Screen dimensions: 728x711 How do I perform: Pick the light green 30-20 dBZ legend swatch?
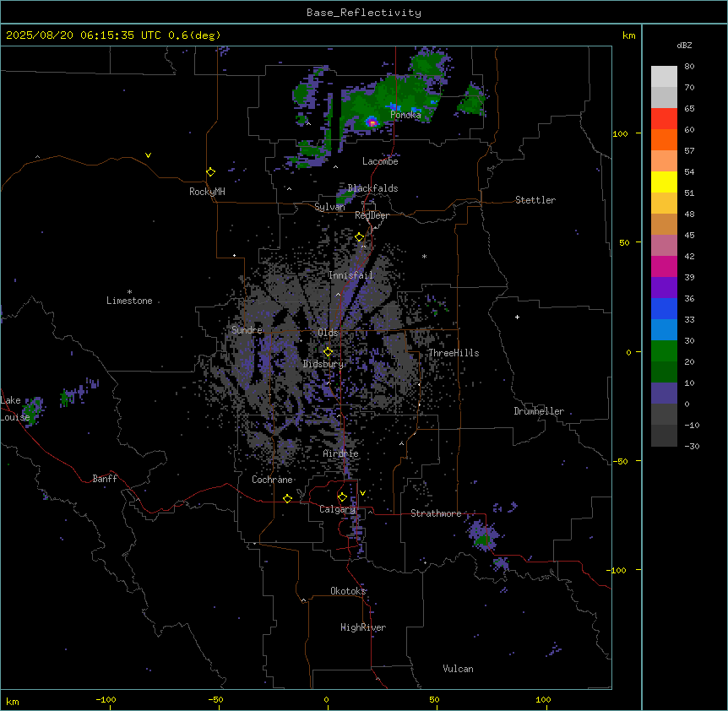[x=664, y=351]
